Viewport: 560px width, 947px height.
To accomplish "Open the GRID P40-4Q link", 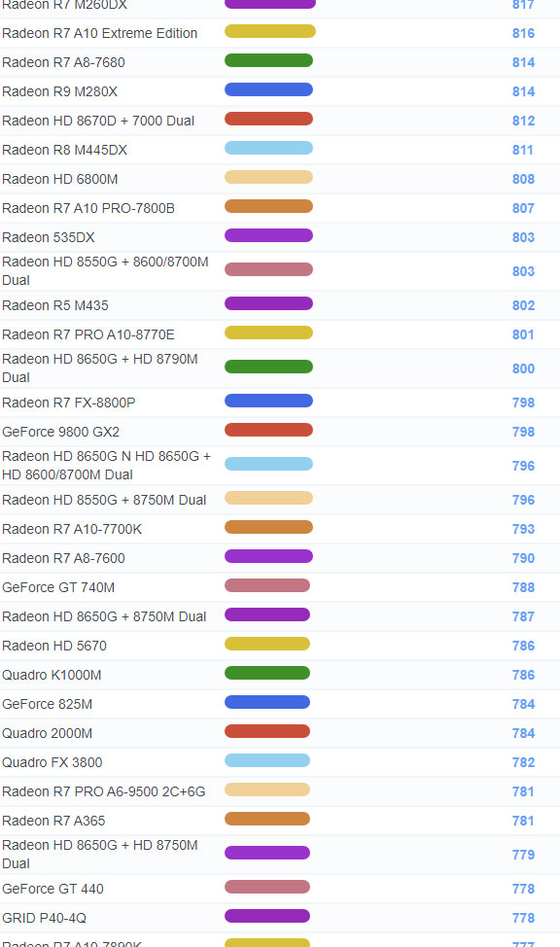I will (44, 918).
